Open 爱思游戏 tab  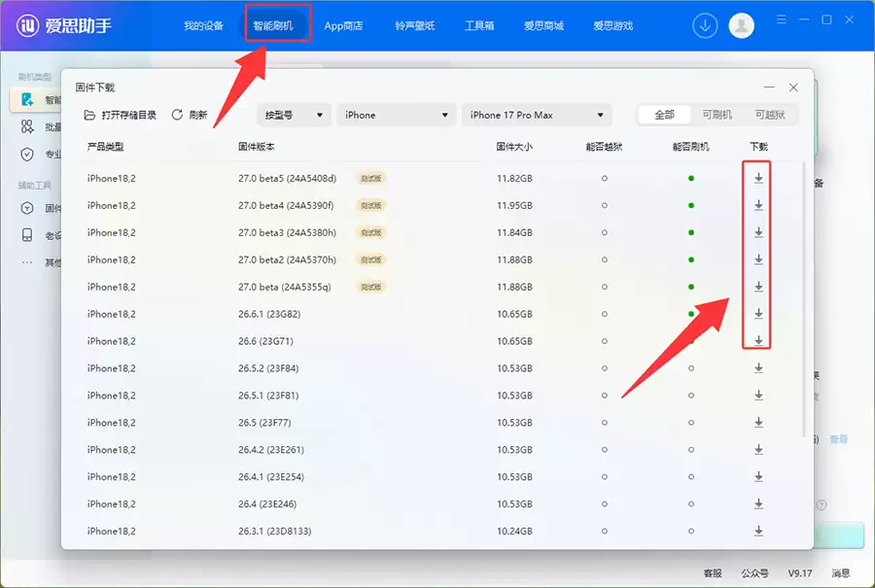[612, 25]
